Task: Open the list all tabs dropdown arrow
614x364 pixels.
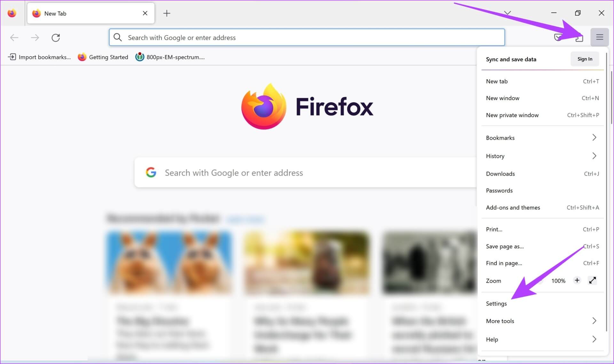Action: click(x=507, y=13)
